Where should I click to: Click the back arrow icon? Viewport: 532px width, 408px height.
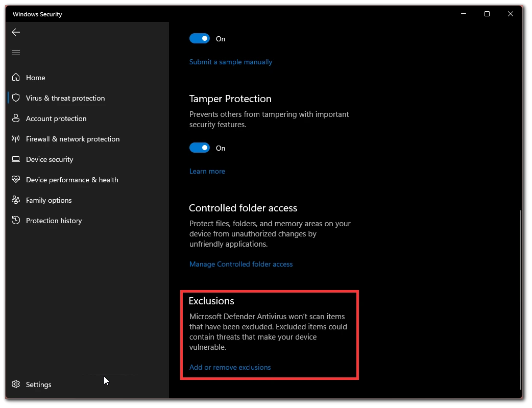pos(16,32)
